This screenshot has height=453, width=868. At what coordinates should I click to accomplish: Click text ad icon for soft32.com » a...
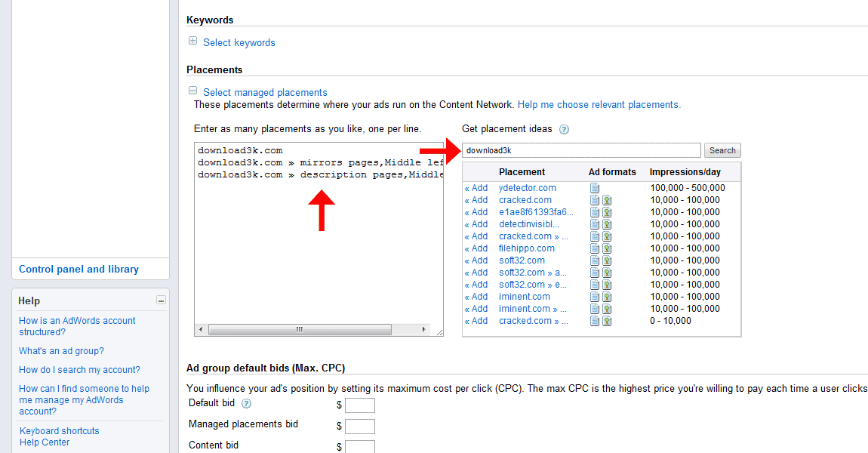tap(595, 273)
